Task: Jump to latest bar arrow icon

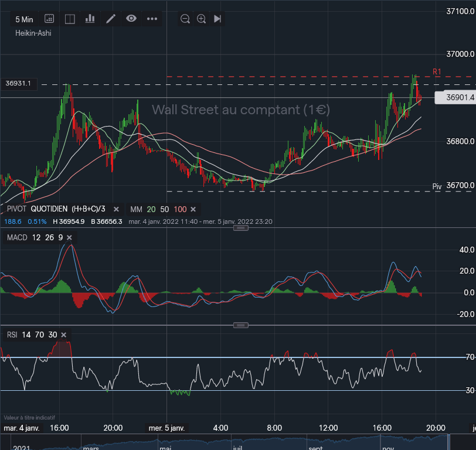Action: point(217,19)
